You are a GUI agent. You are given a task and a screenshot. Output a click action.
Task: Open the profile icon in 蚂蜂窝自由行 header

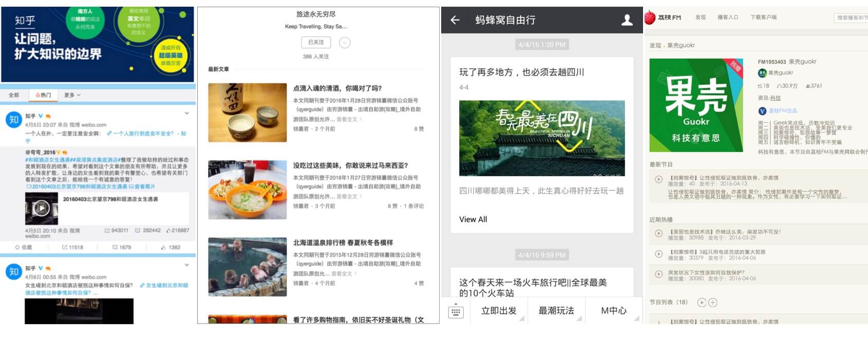pos(627,20)
